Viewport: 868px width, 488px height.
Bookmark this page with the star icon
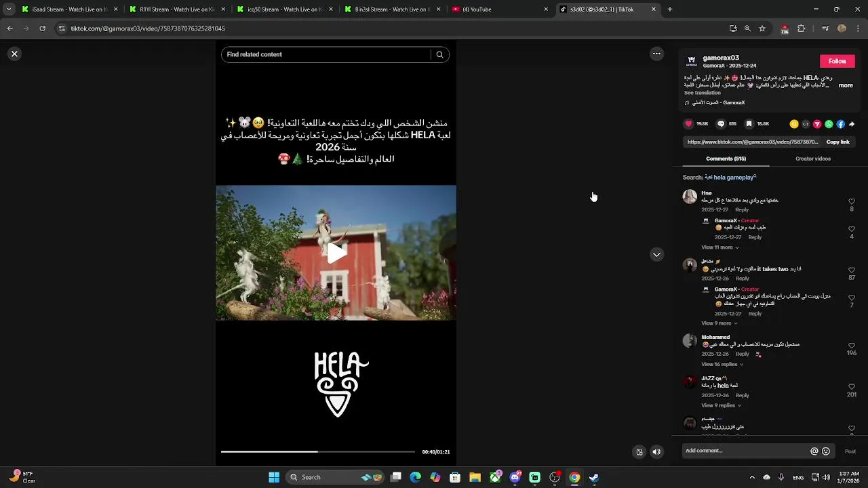pos(762,28)
